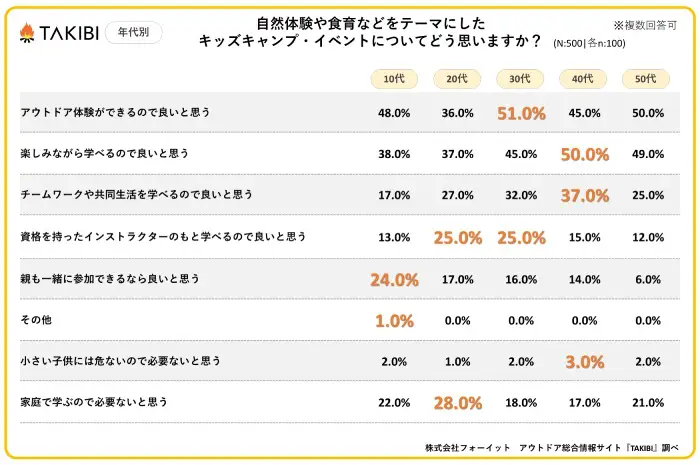Click the 年代別 pill label

(x=133, y=33)
